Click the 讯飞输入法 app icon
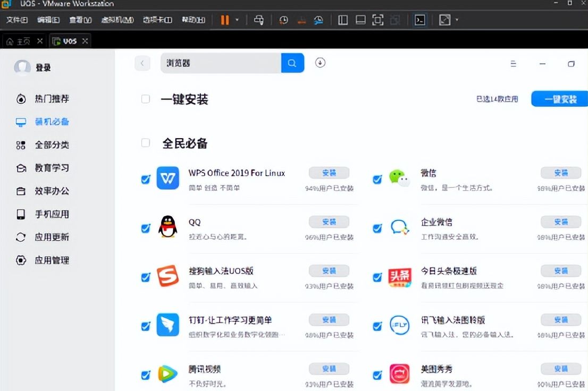Screen dimensions: 588x391 [x=399, y=325]
